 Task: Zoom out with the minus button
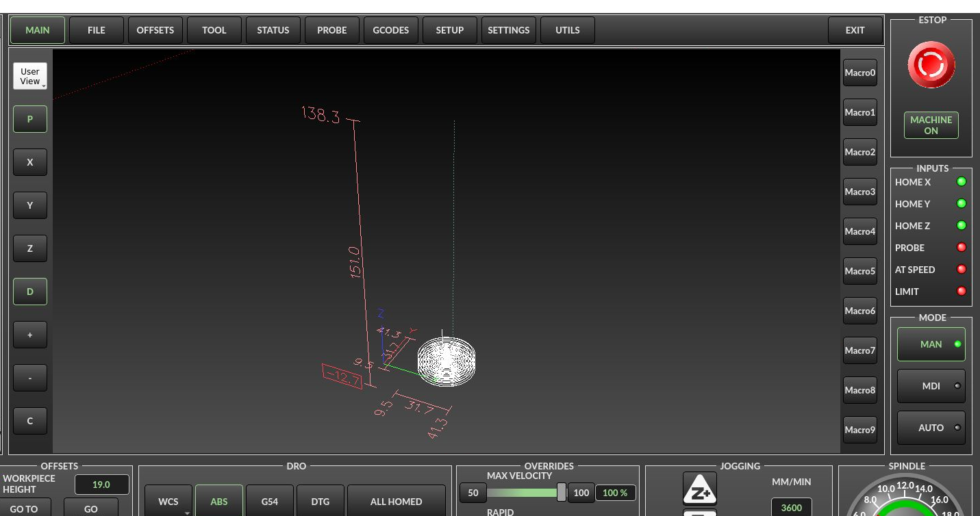tap(30, 378)
